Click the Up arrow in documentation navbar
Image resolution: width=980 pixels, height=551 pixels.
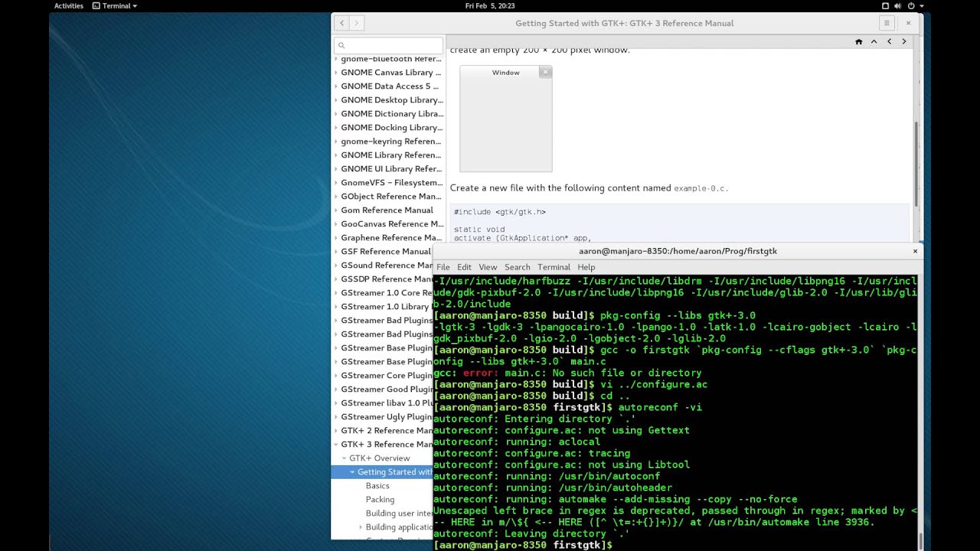click(x=874, y=41)
